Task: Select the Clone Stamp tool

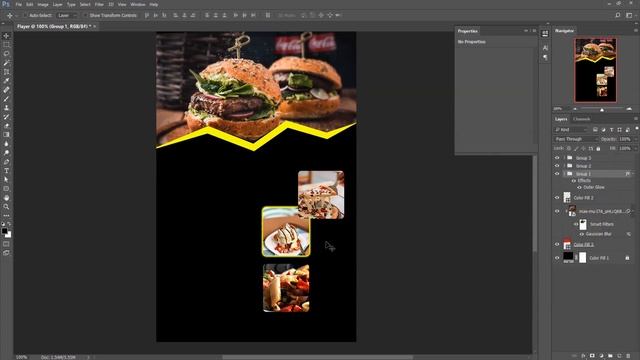Action: pyautogui.click(x=6, y=108)
